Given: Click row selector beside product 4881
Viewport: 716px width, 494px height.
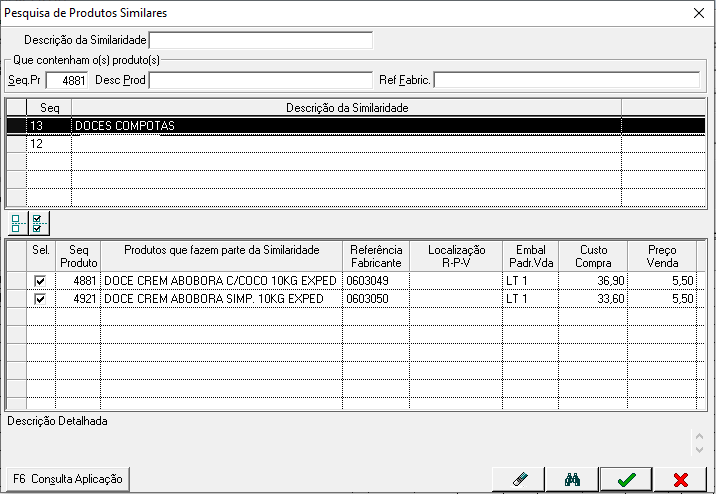Looking at the screenshot, I should click(16, 281).
